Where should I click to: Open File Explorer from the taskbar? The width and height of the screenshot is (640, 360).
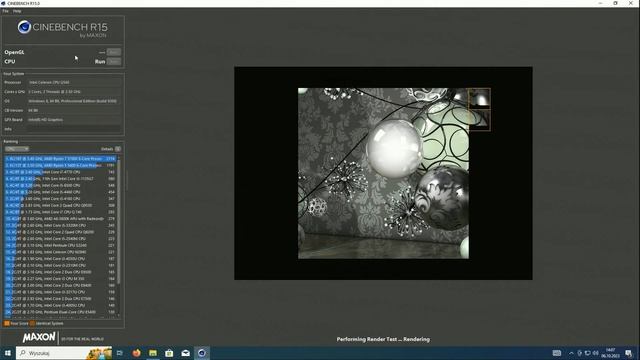[153, 353]
